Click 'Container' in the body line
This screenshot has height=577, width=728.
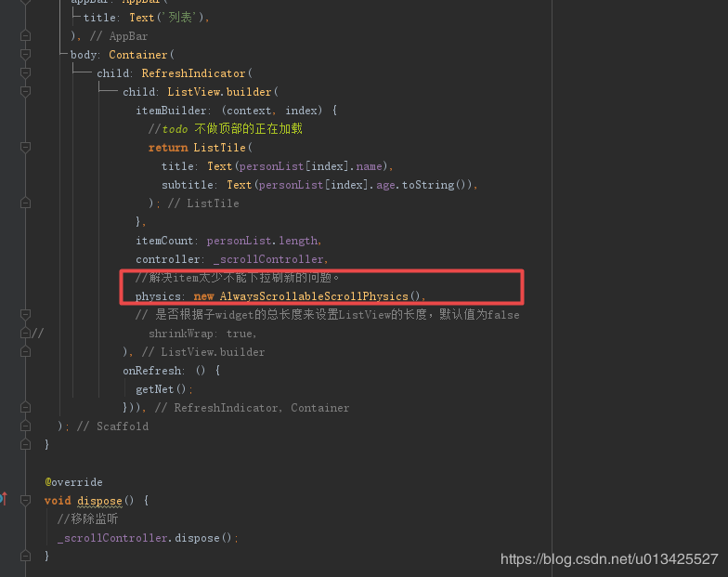pyautogui.click(x=137, y=55)
